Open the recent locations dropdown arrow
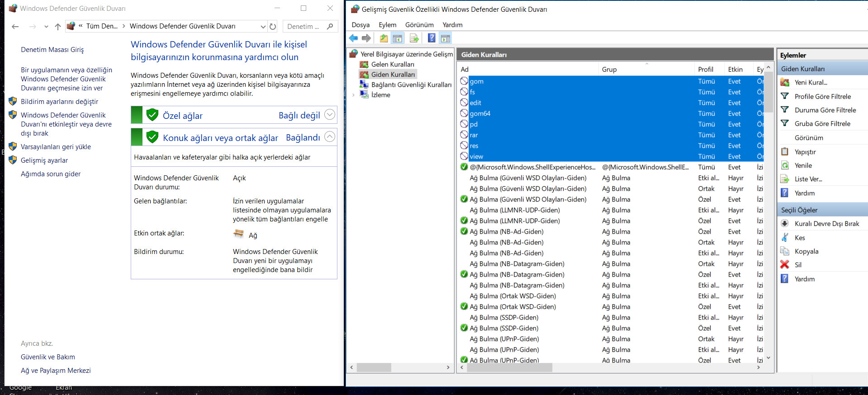The width and height of the screenshot is (868, 395). point(46,27)
